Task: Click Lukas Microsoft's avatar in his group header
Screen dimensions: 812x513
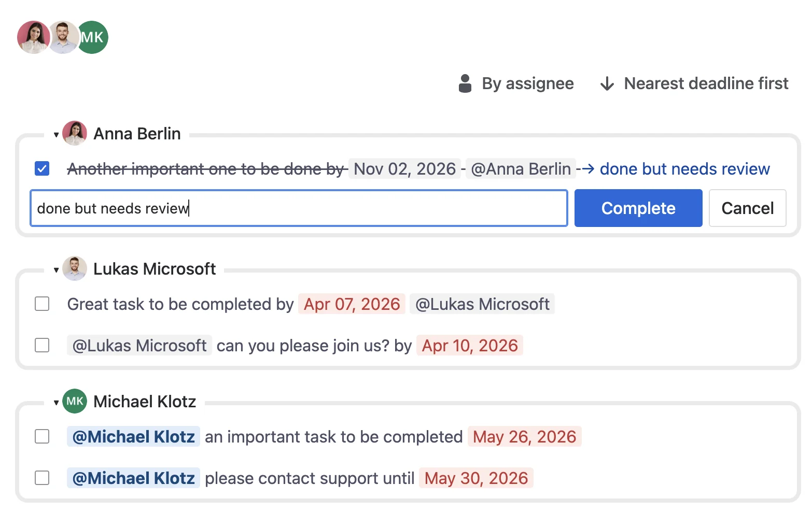Action: [75, 268]
